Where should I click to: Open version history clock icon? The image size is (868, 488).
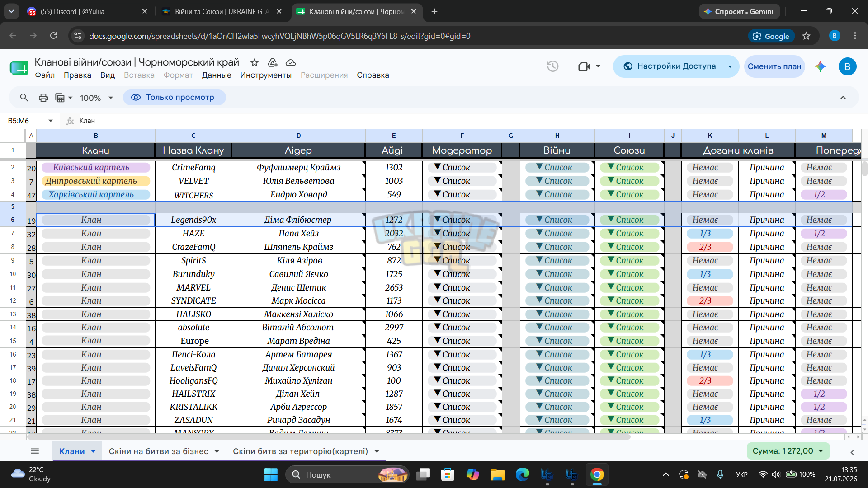[552, 66]
